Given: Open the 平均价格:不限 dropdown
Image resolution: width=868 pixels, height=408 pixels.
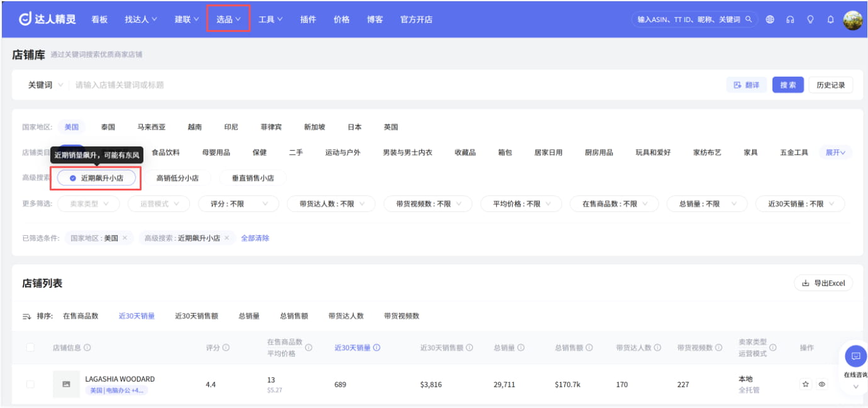Looking at the screenshot, I should coord(521,204).
